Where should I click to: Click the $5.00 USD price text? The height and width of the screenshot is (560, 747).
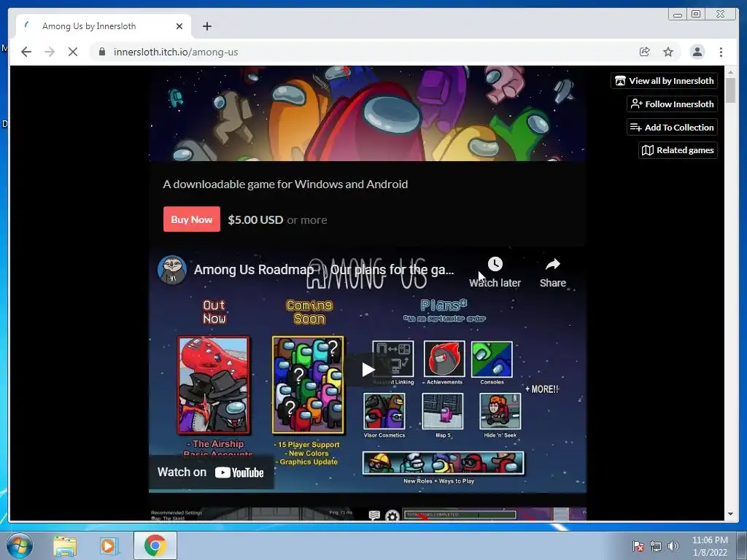[x=255, y=220]
